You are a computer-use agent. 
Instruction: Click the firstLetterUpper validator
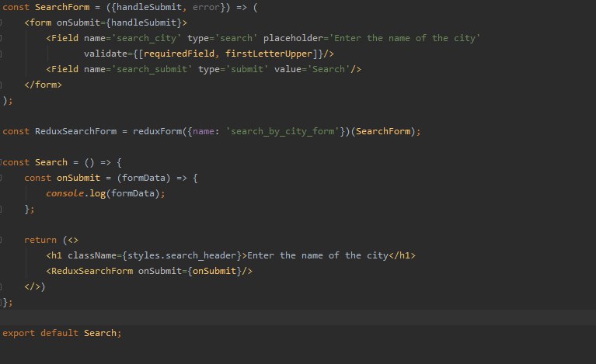269,54
